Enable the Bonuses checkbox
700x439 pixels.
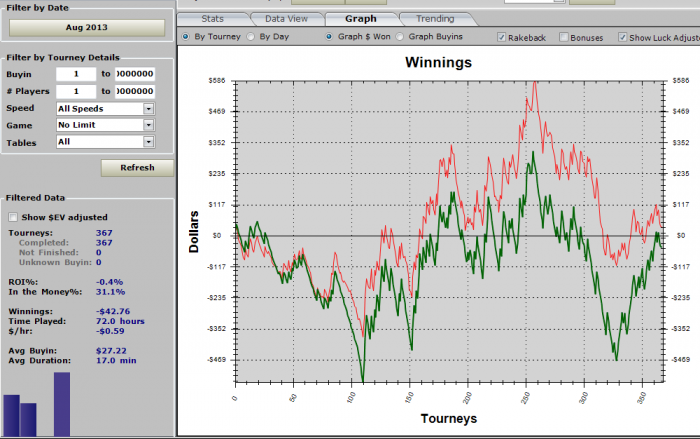pos(564,37)
